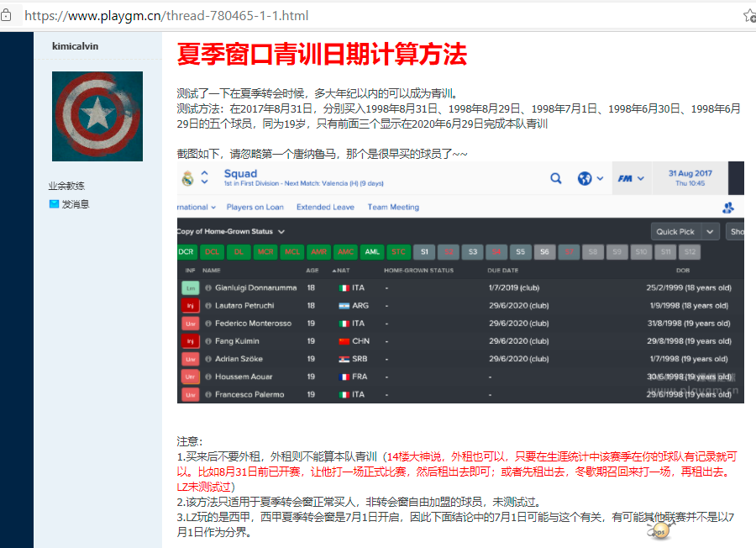This screenshot has width=756, height=548.
Task: Click info icon beside Houssem Aouar
Action: pyautogui.click(x=208, y=377)
